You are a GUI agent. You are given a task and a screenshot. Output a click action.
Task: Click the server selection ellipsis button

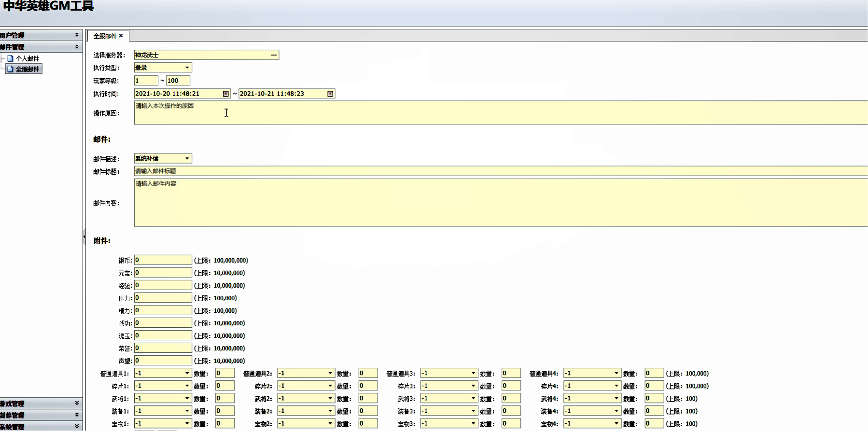(274, 55)
